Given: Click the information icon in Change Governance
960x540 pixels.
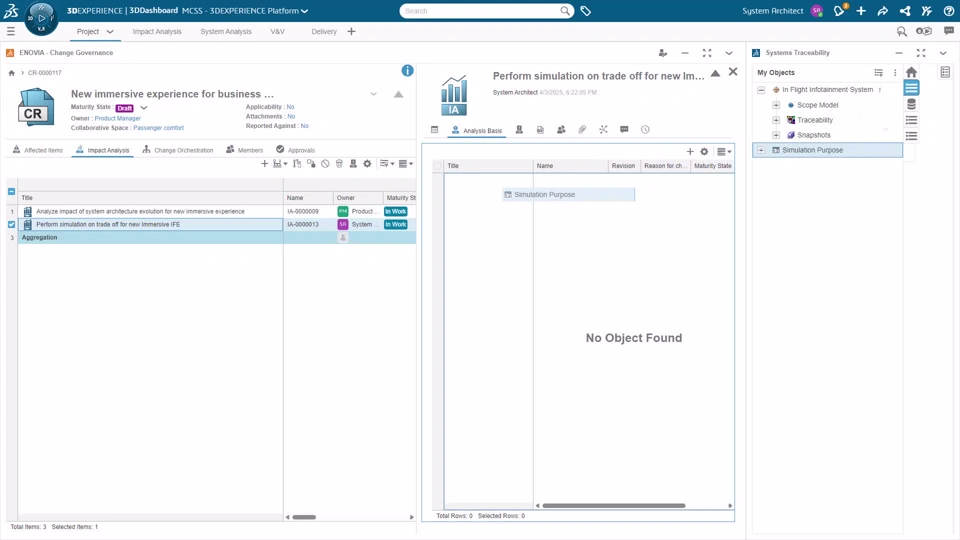Looking at the screenshot, I should click(407, 70).
